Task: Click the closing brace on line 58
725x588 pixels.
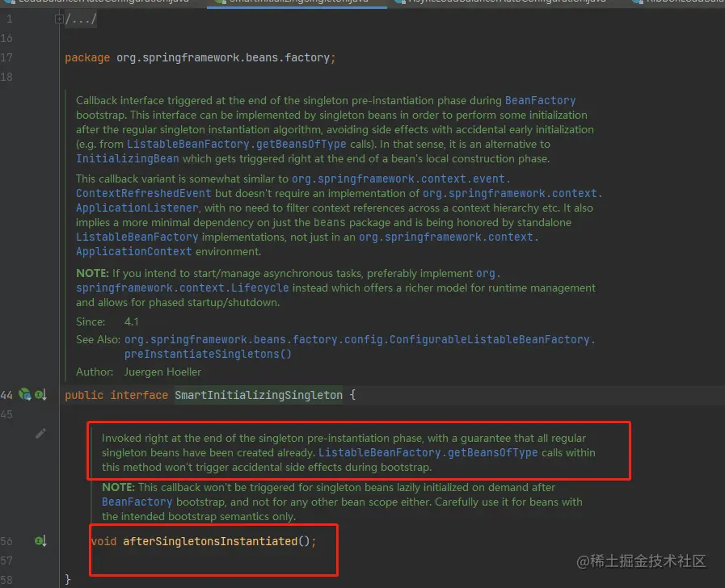Action: (68, 579)
